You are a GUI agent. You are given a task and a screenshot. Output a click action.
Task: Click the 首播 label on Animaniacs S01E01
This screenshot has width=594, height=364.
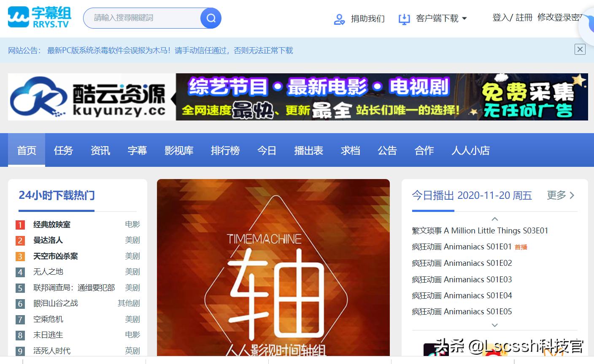[521, 247]
